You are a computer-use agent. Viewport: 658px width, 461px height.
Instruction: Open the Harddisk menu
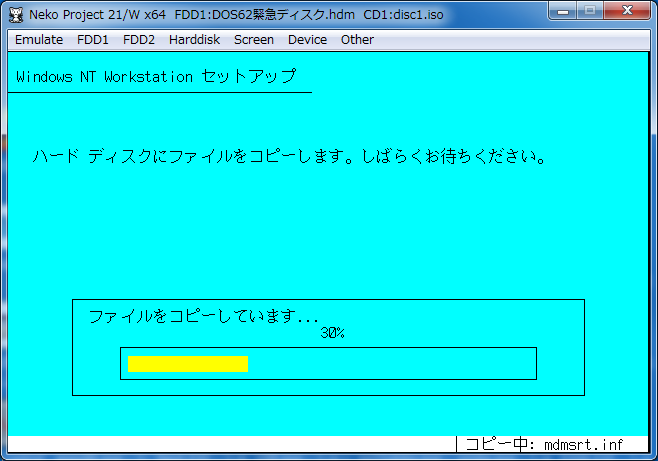pyautogui.click(x=194, y=40)
